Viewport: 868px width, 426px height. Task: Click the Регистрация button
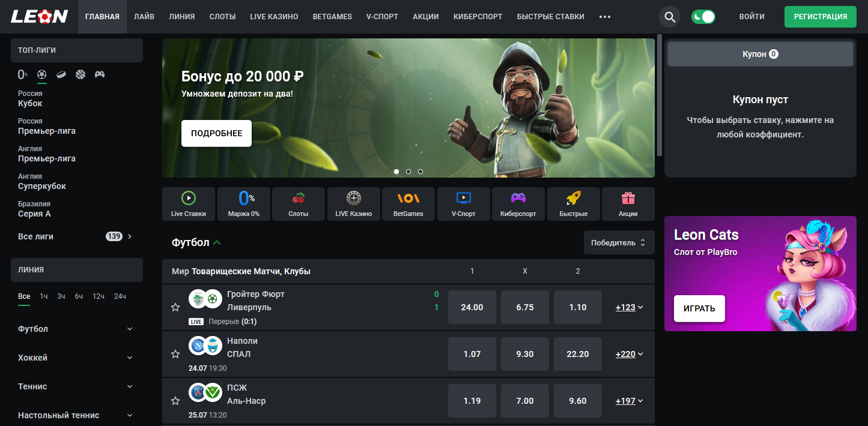[820, 17]
